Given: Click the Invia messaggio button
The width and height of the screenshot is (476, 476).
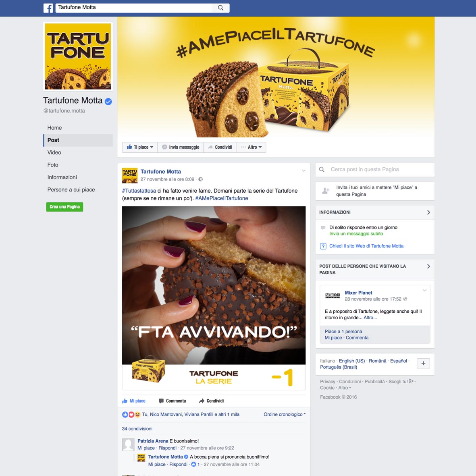Looking at the screenshot, I should [x=181, y=147].
